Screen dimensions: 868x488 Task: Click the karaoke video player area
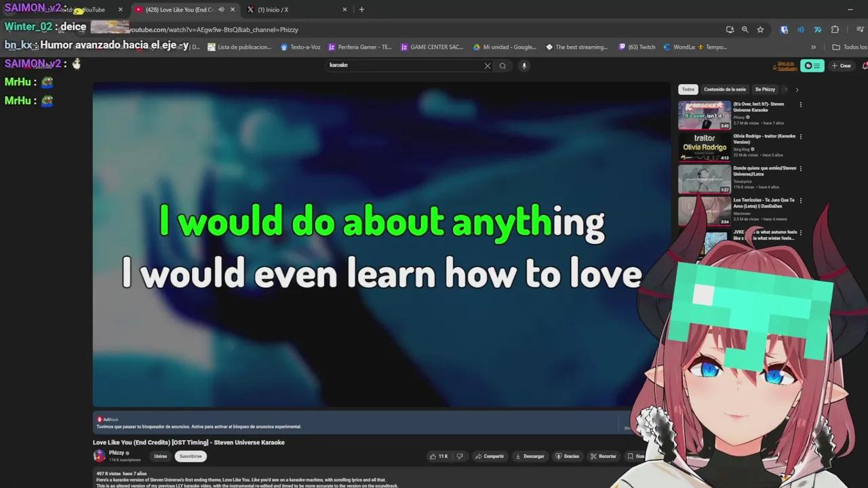pyautogui.click(x=381, y=245)
